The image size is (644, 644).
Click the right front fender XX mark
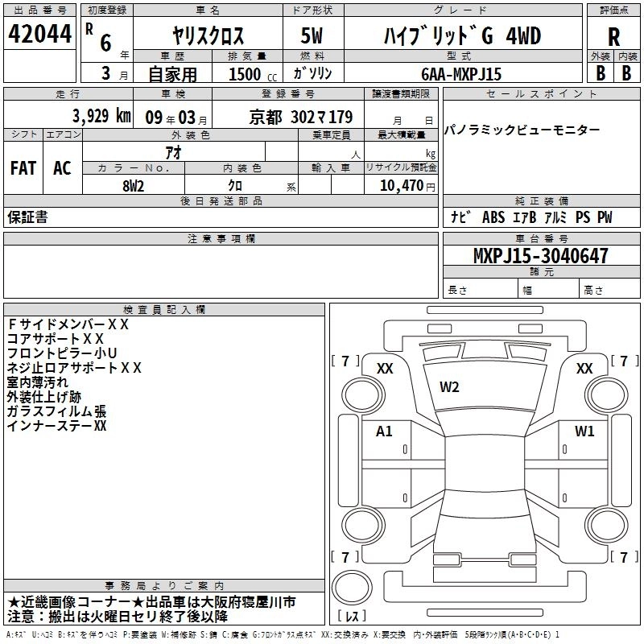click(x=584, y=369)
